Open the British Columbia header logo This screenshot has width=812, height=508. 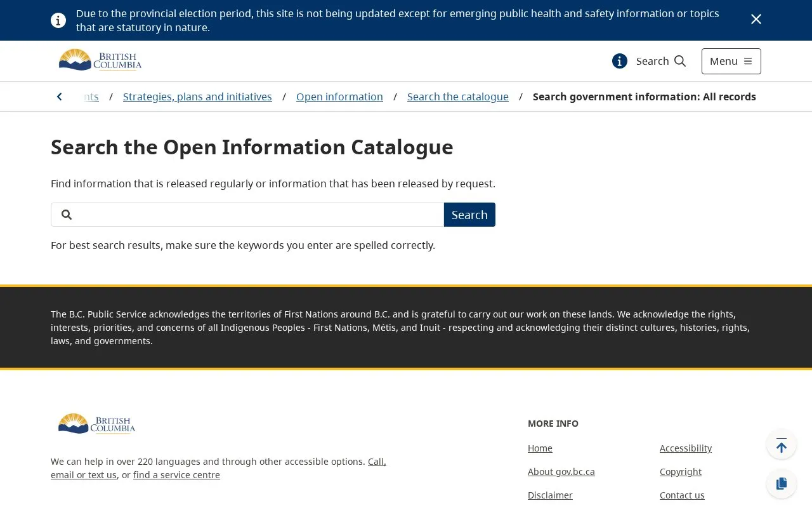pos(100,61)
